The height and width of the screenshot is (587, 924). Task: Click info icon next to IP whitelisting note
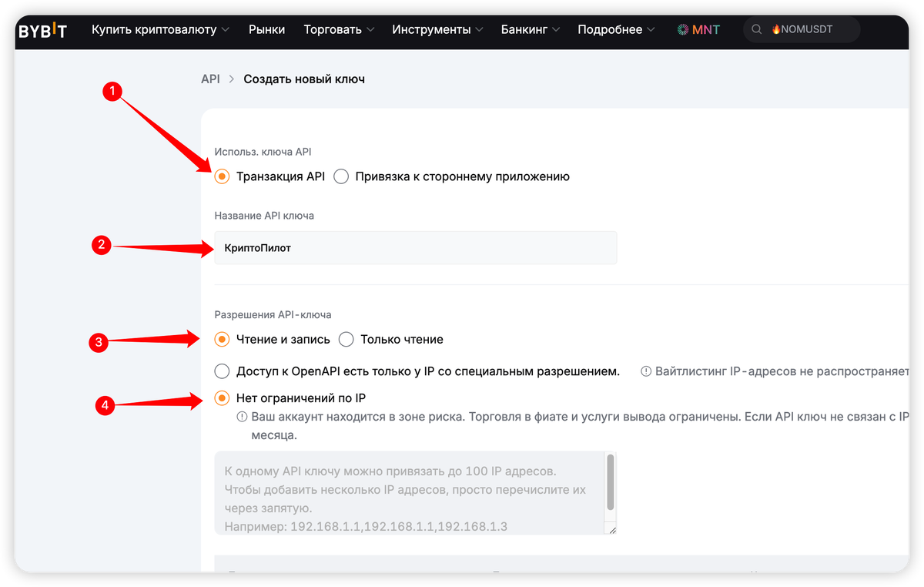pos(646,371)
